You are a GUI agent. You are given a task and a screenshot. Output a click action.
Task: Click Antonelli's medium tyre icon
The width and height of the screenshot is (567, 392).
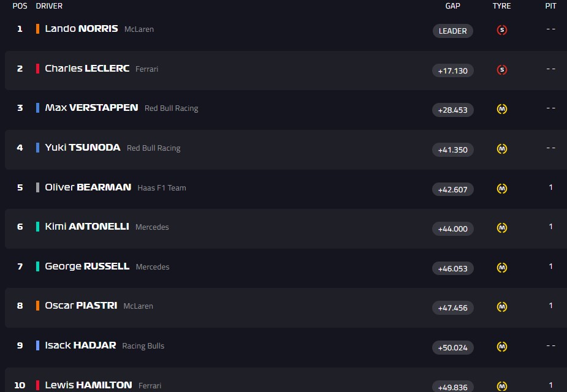tap(501, 228)
